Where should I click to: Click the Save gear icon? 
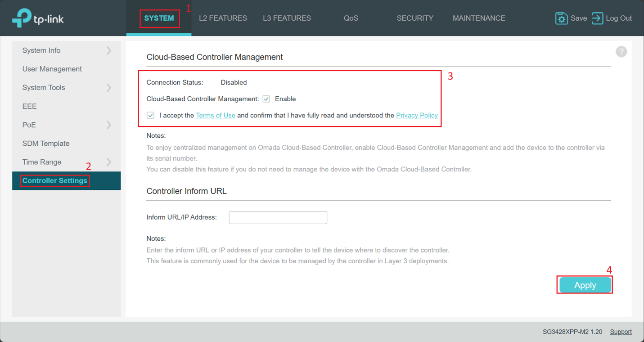point(561,18)
